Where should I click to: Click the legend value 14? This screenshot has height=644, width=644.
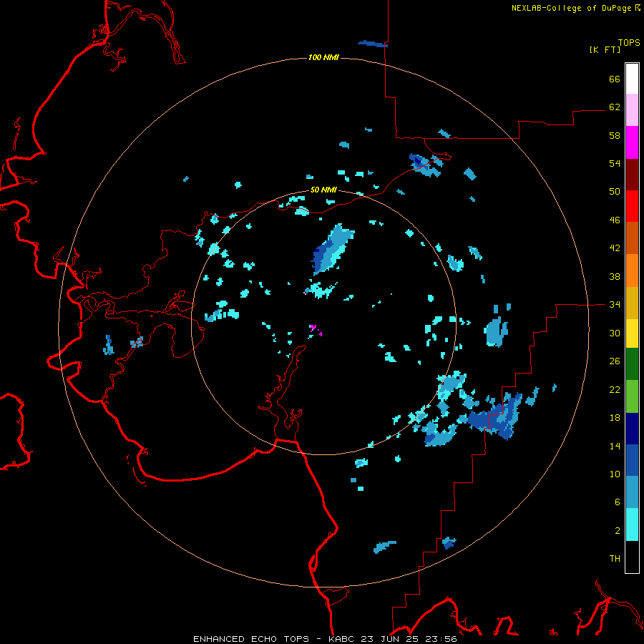point(615,446)
